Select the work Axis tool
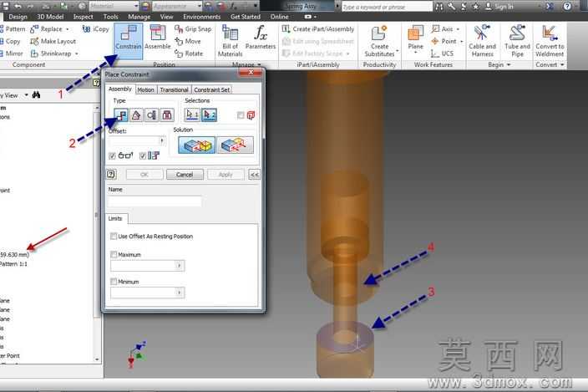Image resolution: width=588 pixels, height=392 pixels. [x=445, y=29]
